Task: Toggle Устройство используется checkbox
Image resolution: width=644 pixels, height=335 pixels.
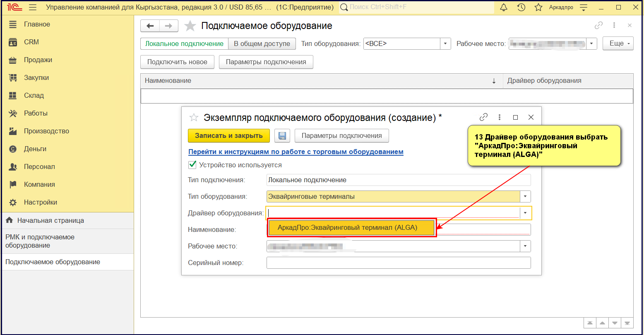Action: (192, 165)
